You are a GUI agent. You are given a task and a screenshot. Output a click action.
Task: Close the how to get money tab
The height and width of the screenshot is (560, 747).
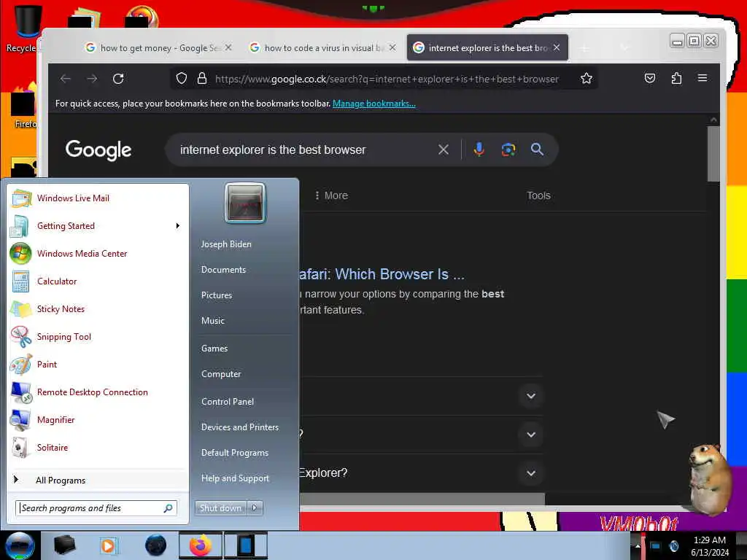pyautogui.click(x=228, y=47)
